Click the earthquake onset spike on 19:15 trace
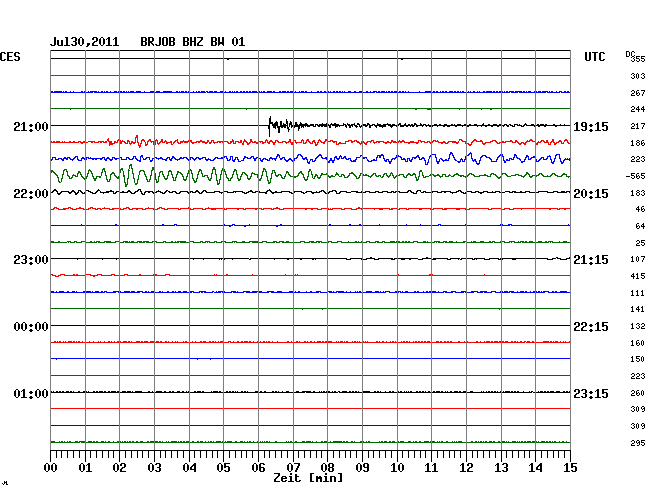The image size is (650, 494). pyautogui.click(x=270, y=126)
